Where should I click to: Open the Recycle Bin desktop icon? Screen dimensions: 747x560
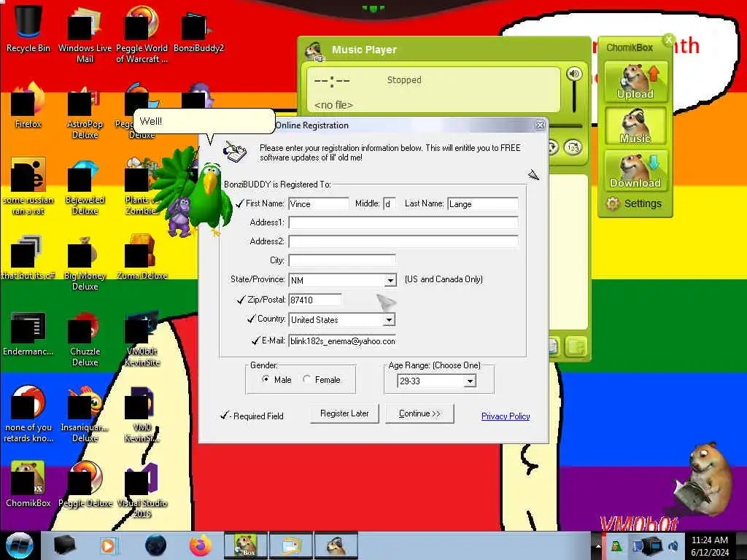(28, 28)
